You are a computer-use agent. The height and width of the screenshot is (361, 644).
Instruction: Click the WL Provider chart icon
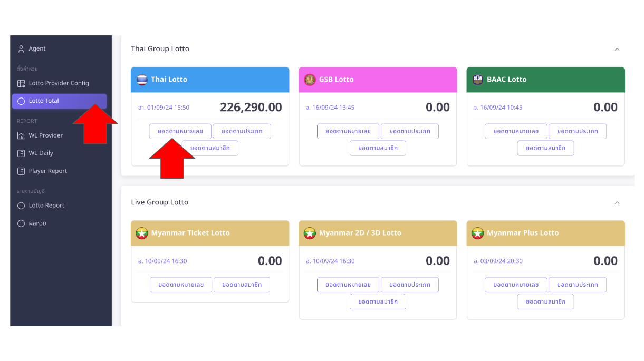[x=21, y=135]
